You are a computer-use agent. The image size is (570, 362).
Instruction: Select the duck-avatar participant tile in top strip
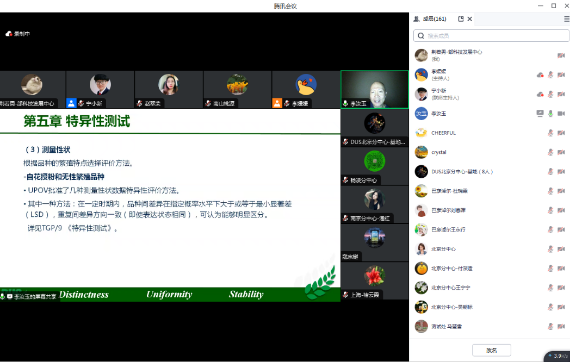[306, 89]
